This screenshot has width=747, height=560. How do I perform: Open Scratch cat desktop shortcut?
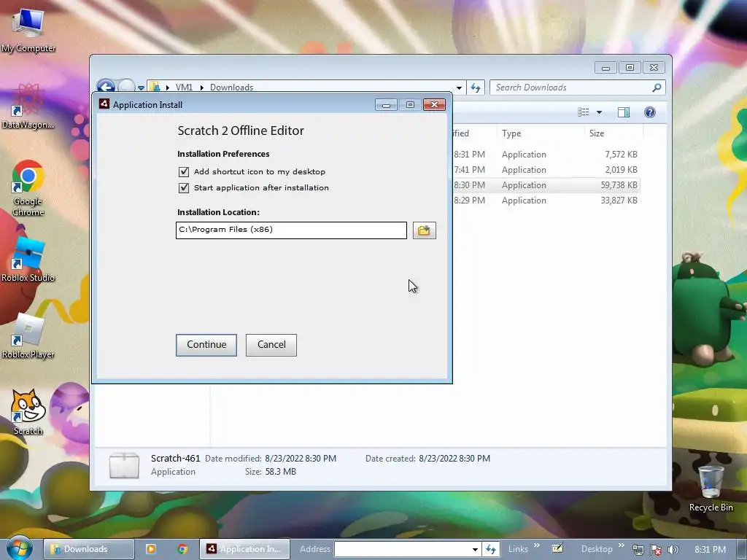[x=28, y=413]
